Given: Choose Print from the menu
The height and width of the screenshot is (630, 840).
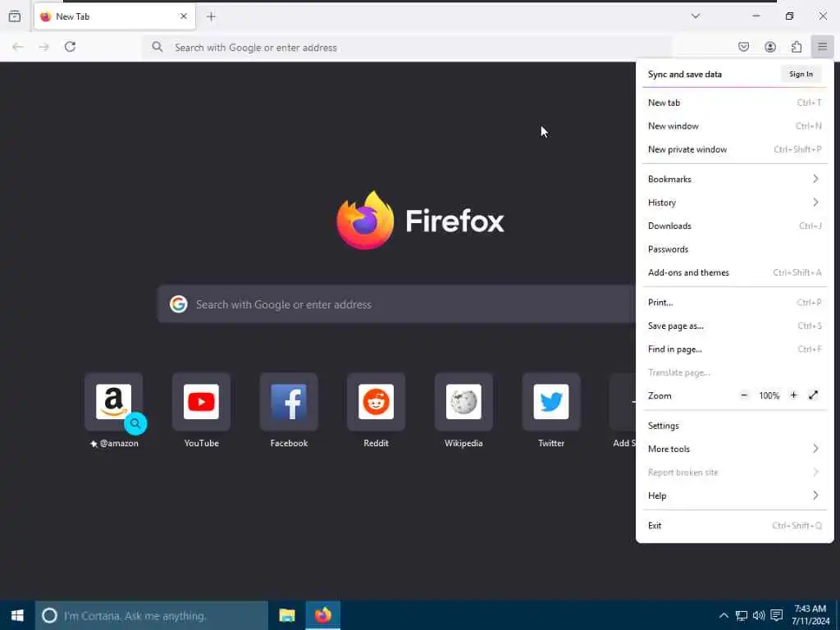Looking at the screenshot, I should [734, 302].
